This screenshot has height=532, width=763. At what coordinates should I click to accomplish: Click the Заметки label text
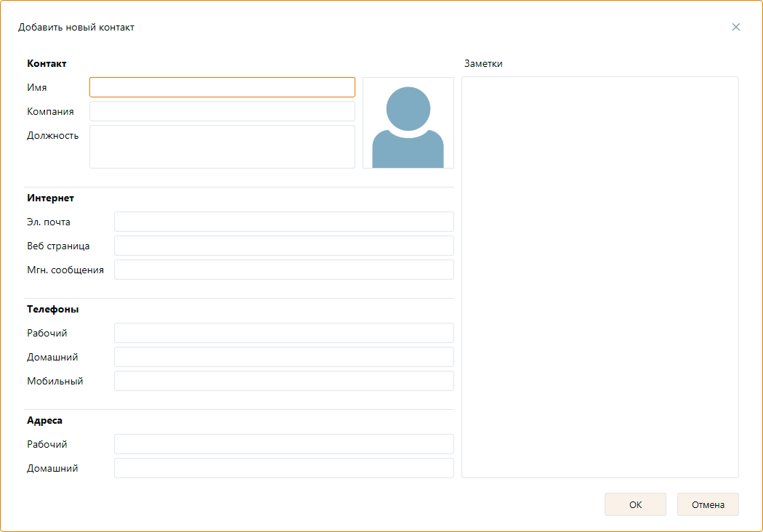point(483,63)
